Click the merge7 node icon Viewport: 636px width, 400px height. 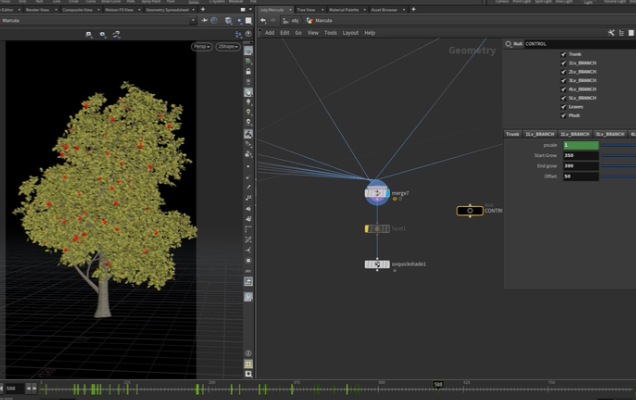point(377,192)
